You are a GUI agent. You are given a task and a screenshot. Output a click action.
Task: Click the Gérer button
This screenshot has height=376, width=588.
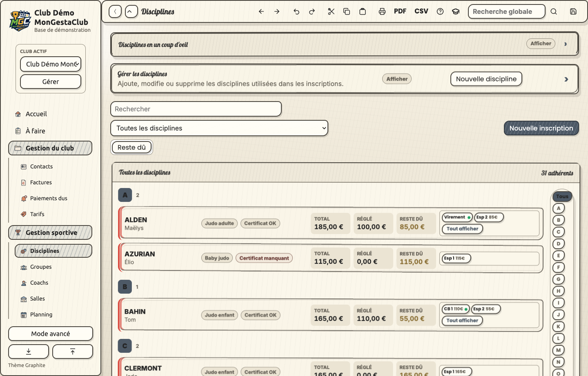pyautogui.click(x=51, y=82)
